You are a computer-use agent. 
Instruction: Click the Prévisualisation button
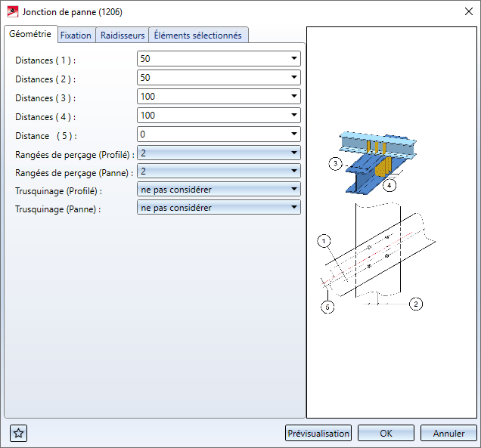pyautogui.click(x=318, y=433)
